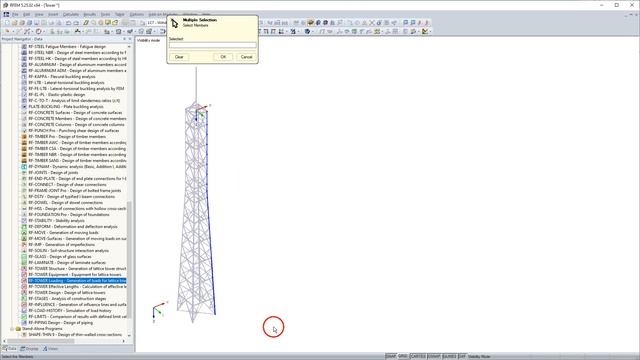The image size is (640, 360).
Task: Click the navigator scroll up arrow
Action: (x=129, y=47)
